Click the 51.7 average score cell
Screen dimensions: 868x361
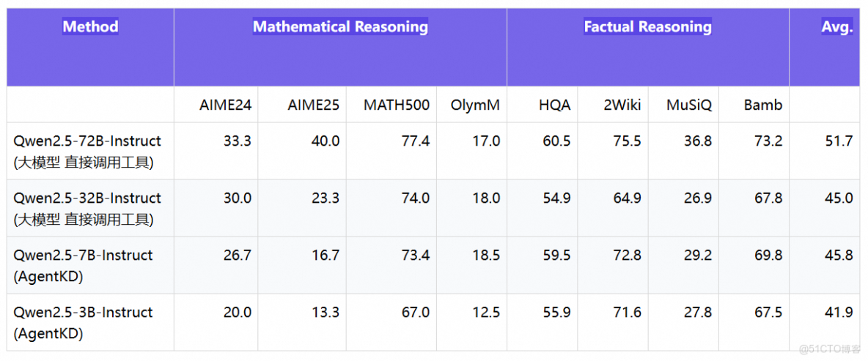tap(839, 141)
